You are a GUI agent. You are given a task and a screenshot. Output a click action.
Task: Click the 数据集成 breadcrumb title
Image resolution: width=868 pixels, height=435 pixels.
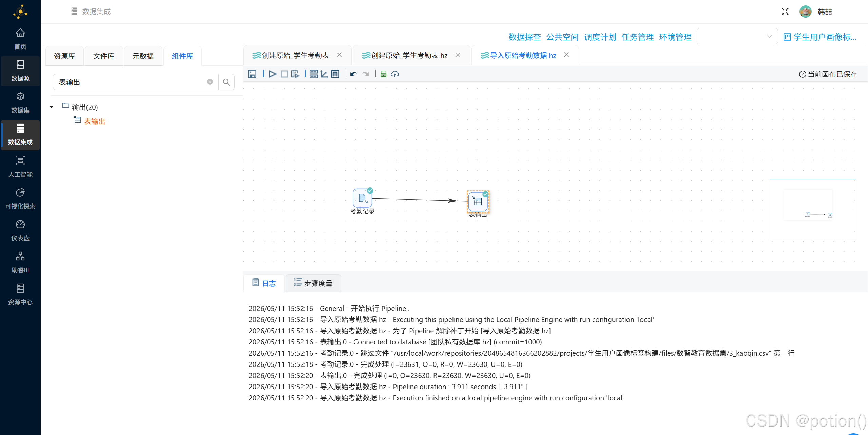pos(96,12)
